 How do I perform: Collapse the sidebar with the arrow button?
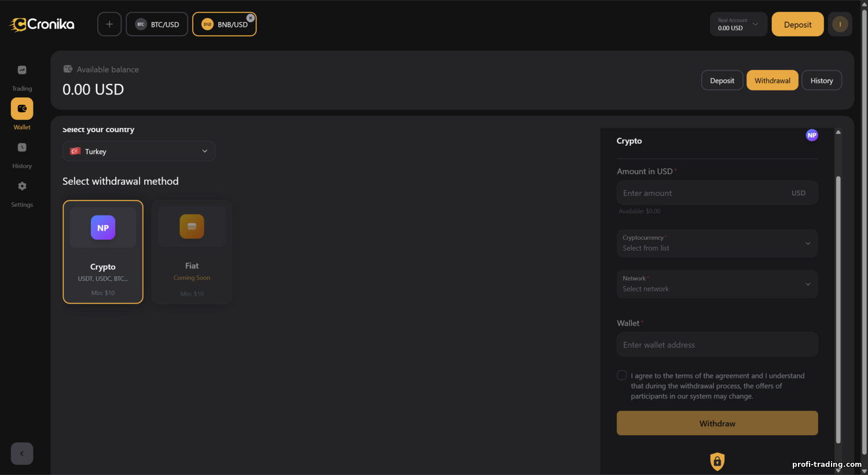pos(22,454)
